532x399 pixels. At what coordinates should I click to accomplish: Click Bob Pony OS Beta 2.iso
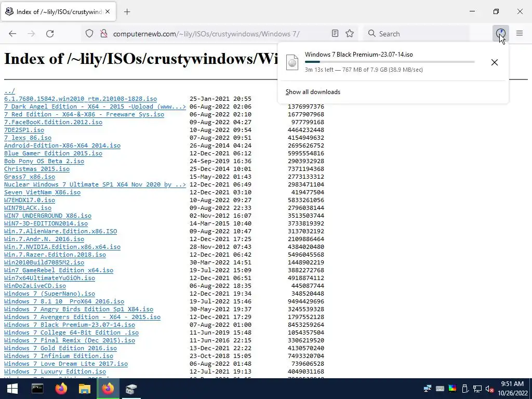[x=44, y=161]
